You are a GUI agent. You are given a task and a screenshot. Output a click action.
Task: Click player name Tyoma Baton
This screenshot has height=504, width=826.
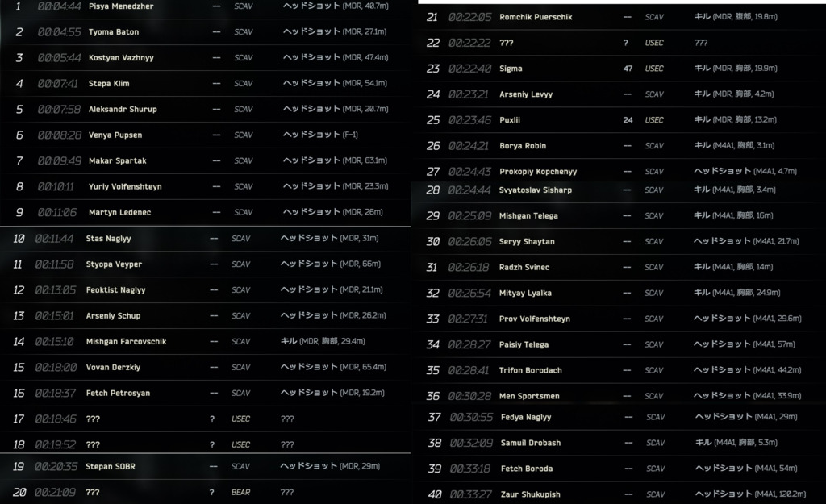tap(114, 32)
